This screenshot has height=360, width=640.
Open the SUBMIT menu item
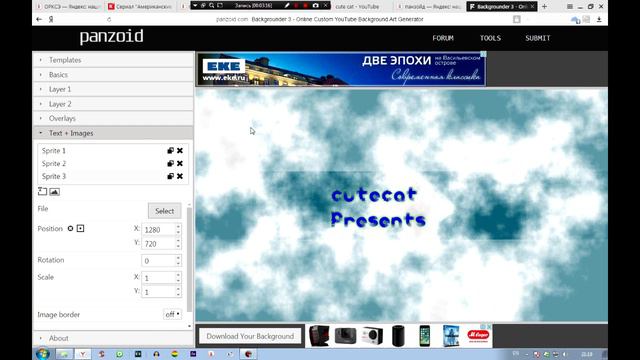click(538, 38)
